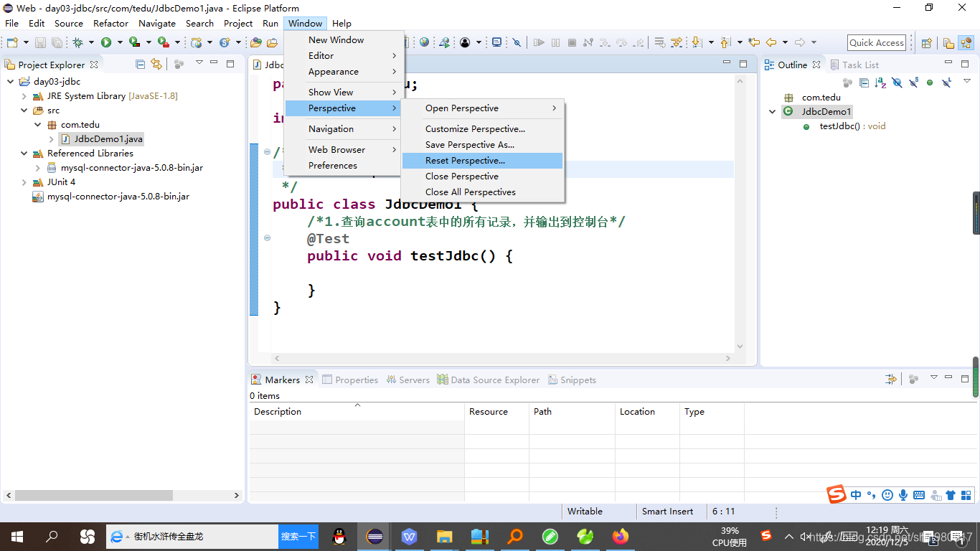980x551 pixels.
Task: Click Project Explorer horizontal scrollbar
Action: click(94, 495)
